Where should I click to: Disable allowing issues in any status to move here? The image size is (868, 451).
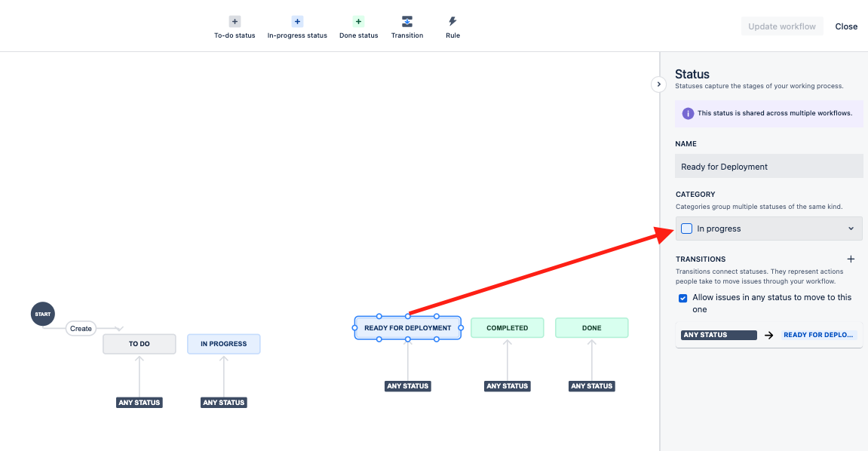682,298
